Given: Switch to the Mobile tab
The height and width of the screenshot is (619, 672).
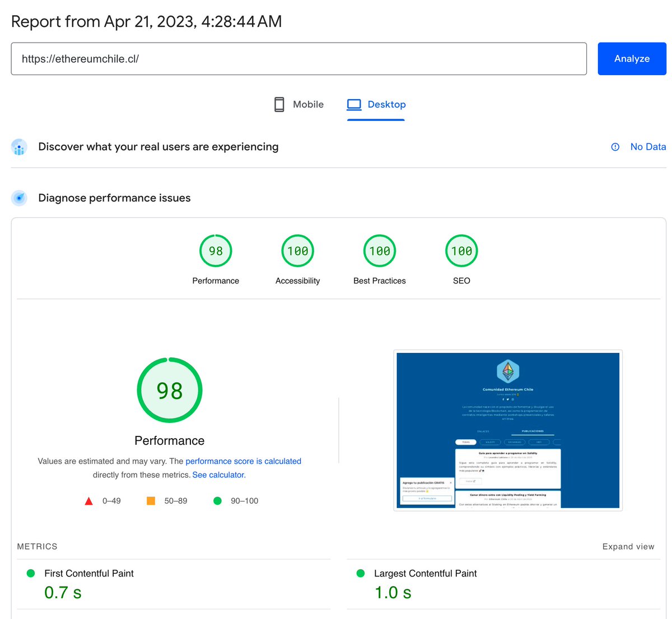Looking at the screenshot, I should 299,104.
